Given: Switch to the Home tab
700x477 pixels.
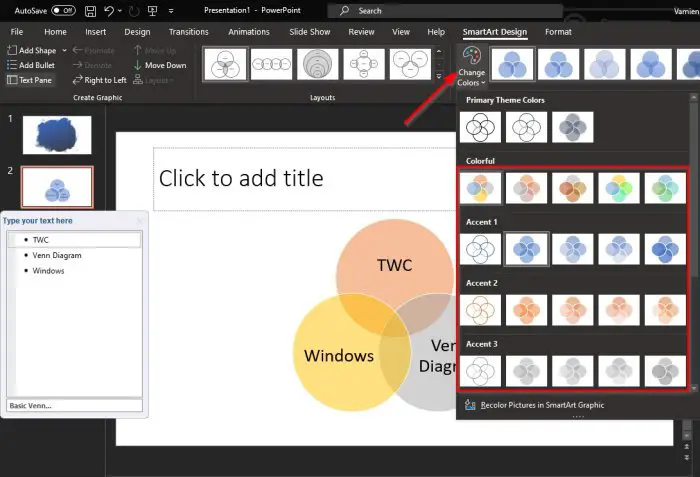Looking at the screenshot, I should (55, 32).
